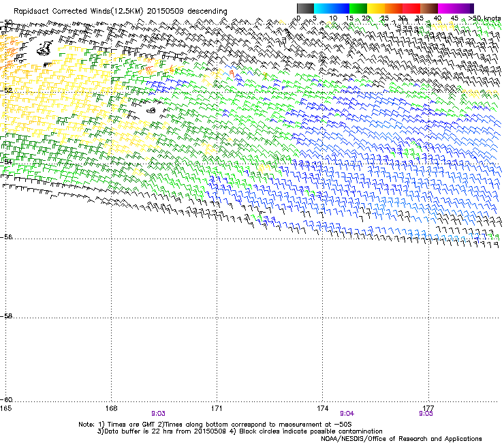The width and height of the screenshot is (504, 443).
Task: Select the brown 35-40 knots color segment
Action: (x=429, y=8)
